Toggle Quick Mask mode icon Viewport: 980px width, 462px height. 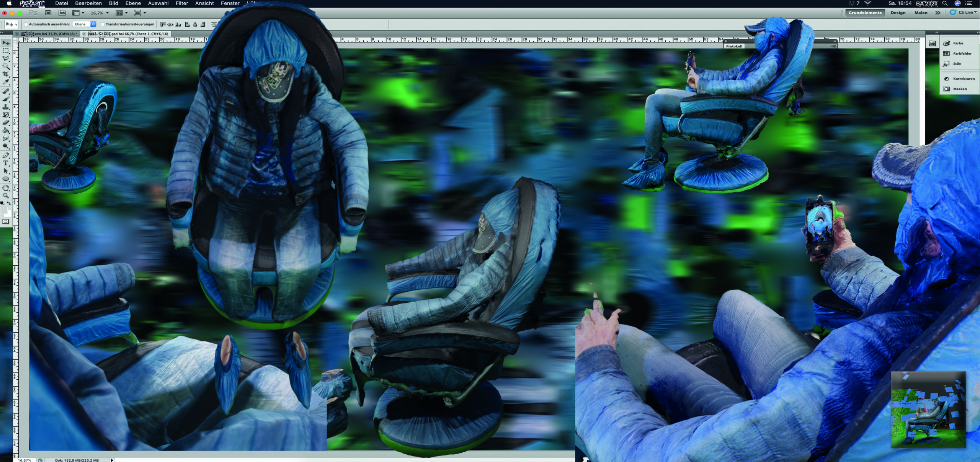(x=6, y=222)
